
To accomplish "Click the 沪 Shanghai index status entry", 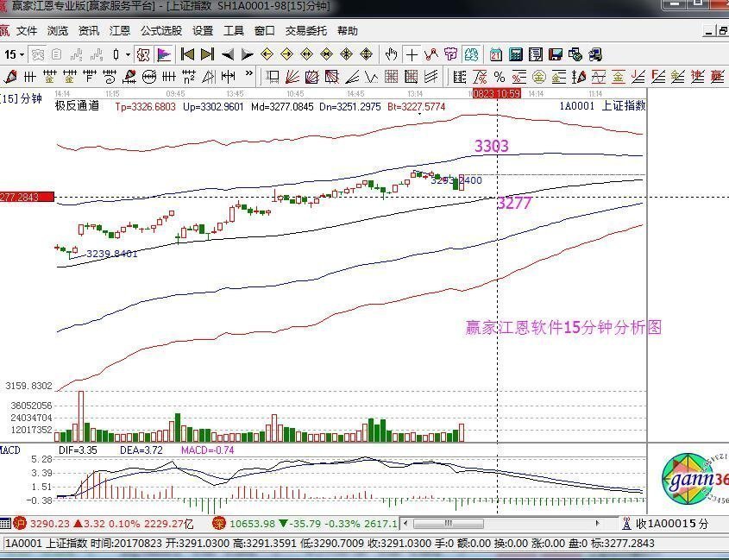I will click(103, 524).
